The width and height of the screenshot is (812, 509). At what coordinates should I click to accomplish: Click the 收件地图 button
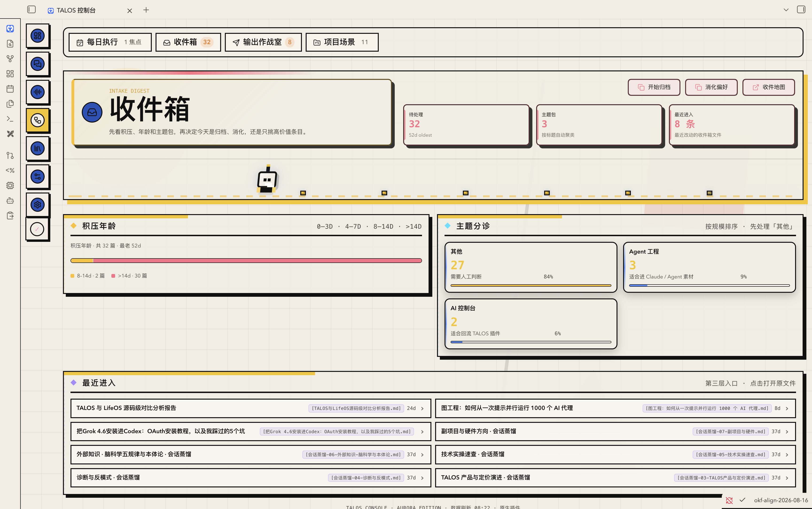click(x=769, y=87)
